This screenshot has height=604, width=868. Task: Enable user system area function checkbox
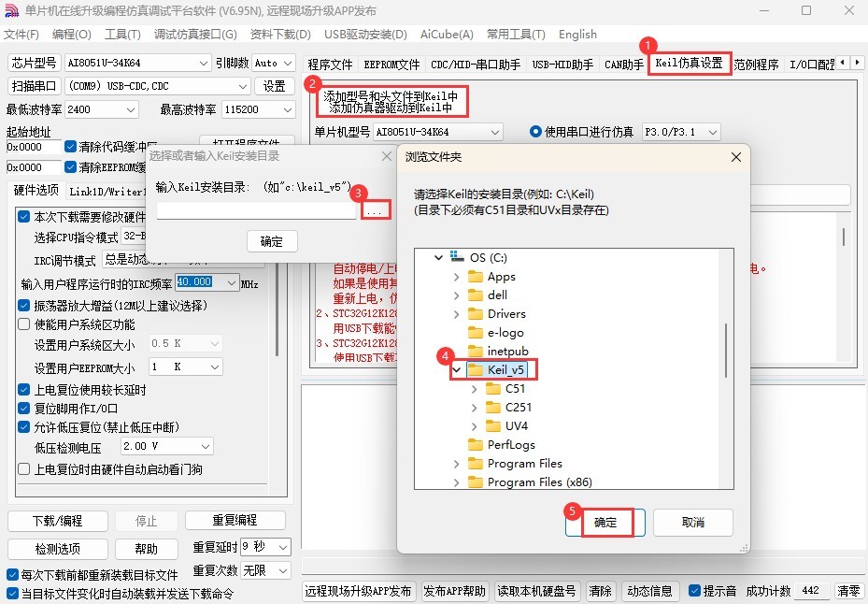[23, 324]
